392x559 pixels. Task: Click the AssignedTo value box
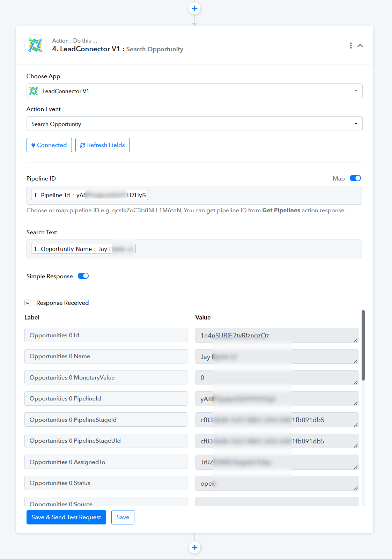pyautogui.click(x=277, y=462)
